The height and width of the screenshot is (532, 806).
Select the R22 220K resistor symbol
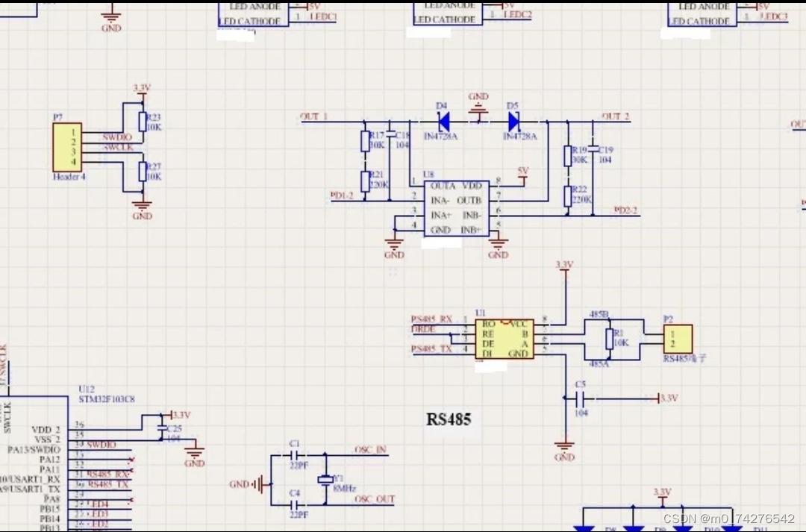coord(569,198)
